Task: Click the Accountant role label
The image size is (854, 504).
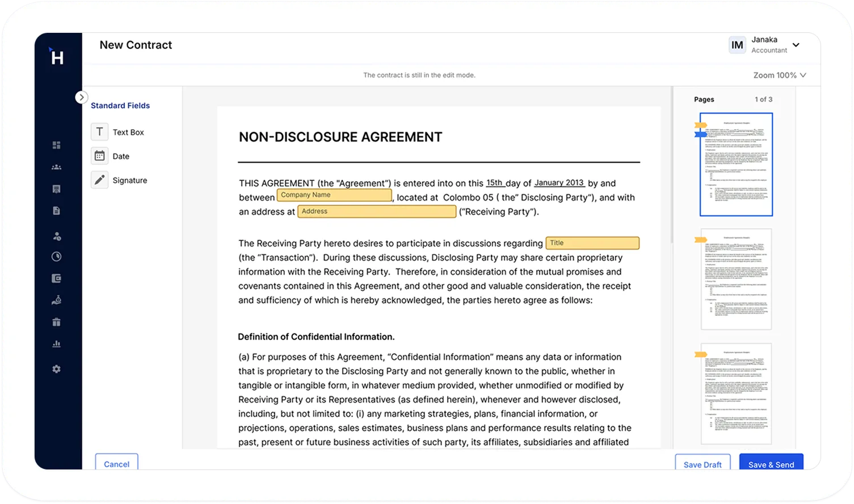Action: click(769, 50)
